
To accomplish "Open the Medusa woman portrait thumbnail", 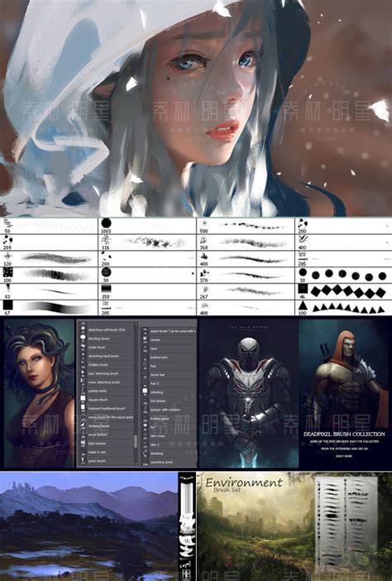I will point(39,393).
